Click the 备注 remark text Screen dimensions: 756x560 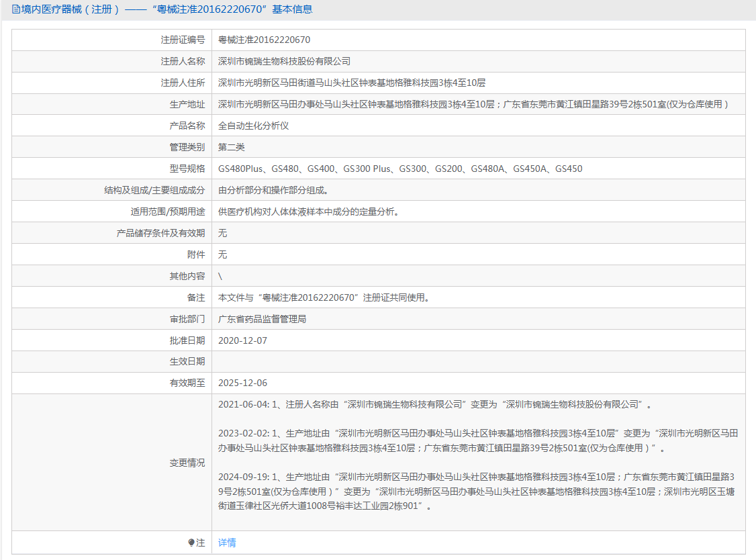click(x=324, y=297)
